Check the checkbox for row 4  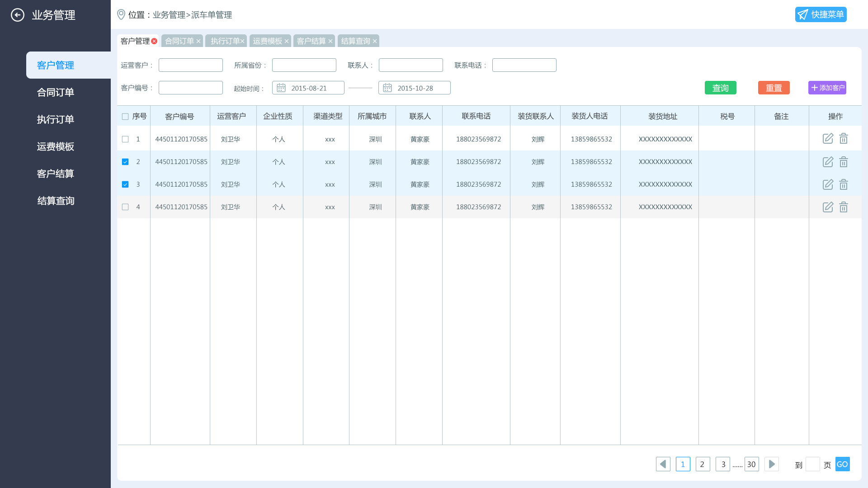click(x=125, y=207)
